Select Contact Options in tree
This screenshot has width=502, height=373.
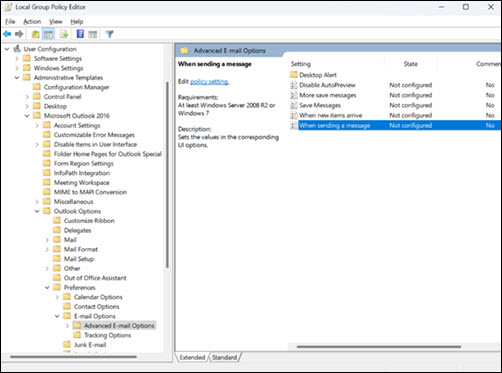coord(96,307)
